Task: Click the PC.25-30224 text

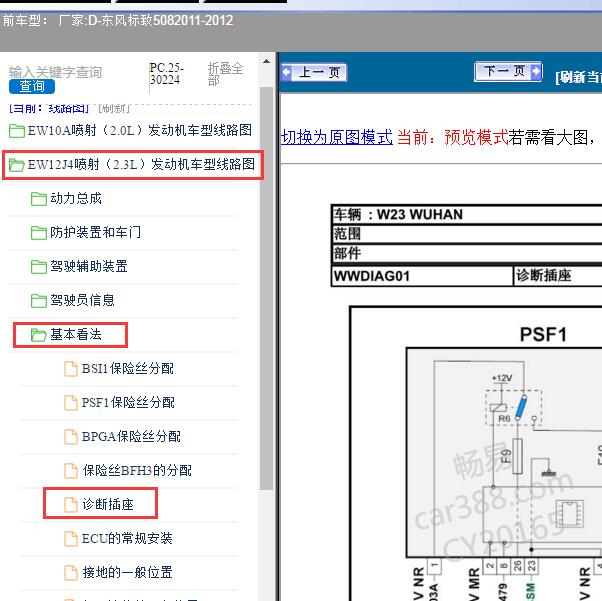Action: [167, 74]
